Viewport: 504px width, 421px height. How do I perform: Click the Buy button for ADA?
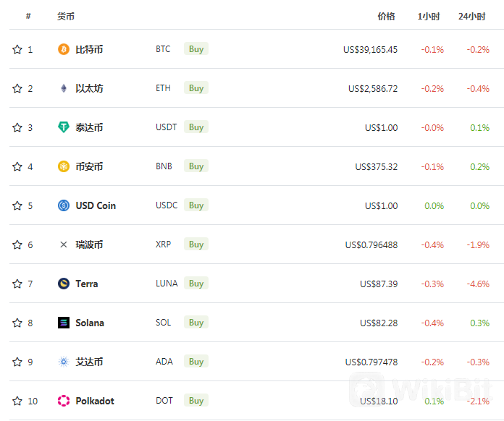196,362
